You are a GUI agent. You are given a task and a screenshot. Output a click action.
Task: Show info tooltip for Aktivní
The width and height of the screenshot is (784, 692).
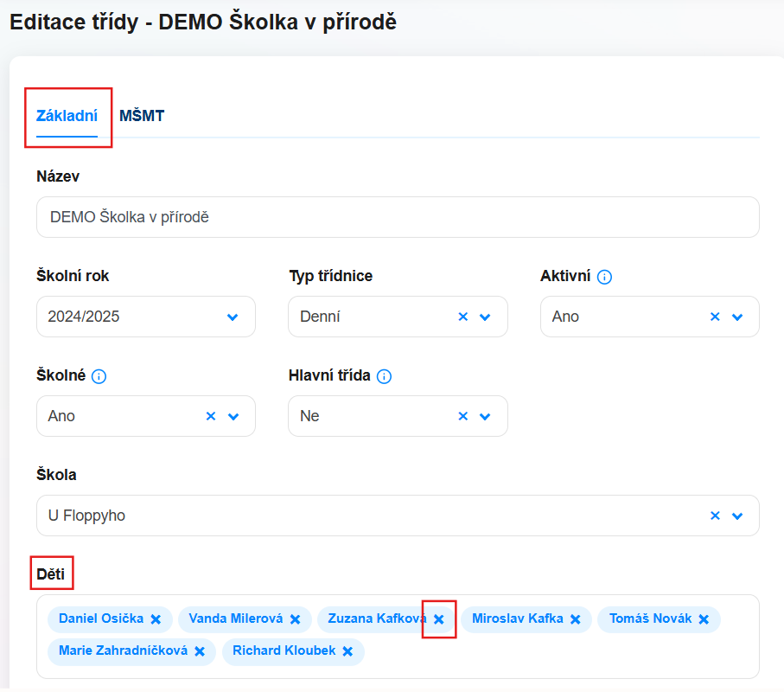click(x=604, y=277)
